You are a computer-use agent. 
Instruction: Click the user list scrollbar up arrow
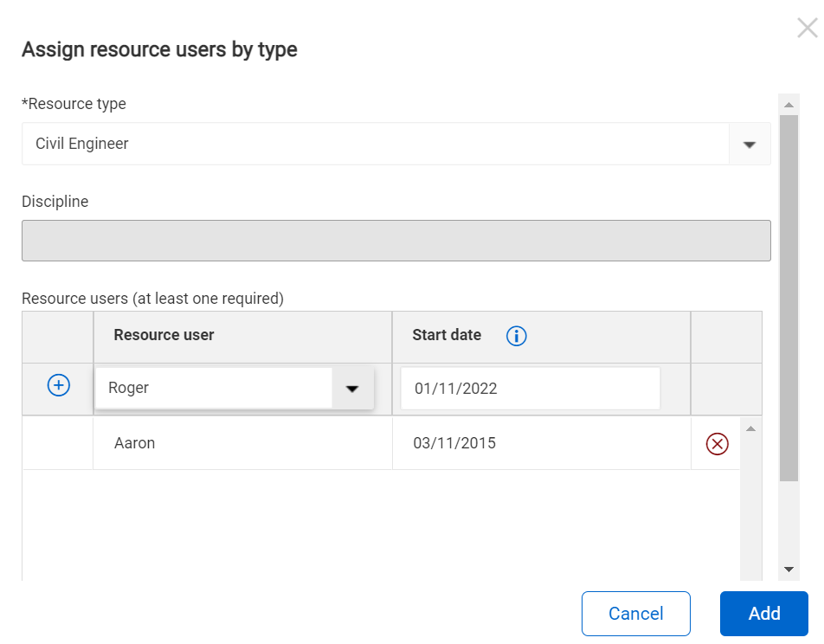[x=750, y=429]
